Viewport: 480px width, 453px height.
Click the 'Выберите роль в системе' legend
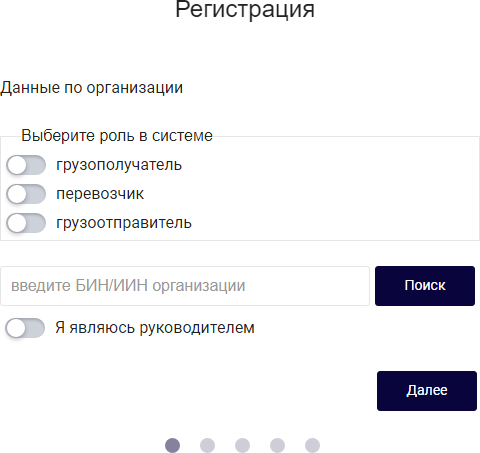click(x=117, y=136)
